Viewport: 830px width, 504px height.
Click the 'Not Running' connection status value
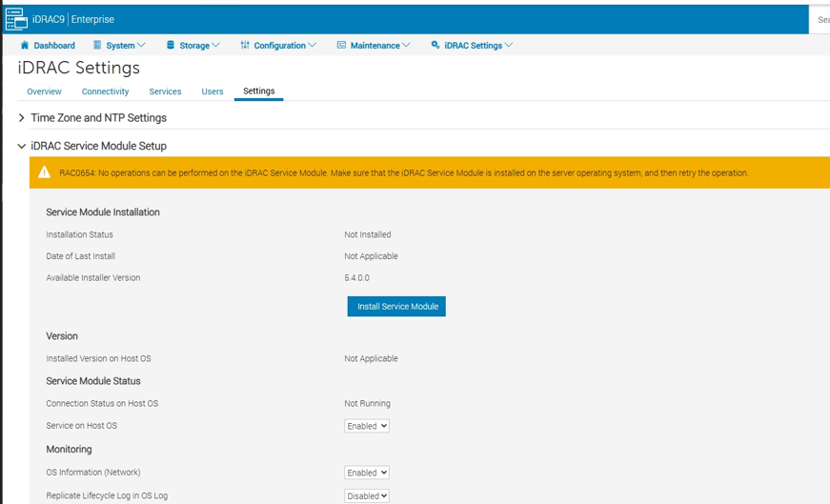click(x=368, y=403)
